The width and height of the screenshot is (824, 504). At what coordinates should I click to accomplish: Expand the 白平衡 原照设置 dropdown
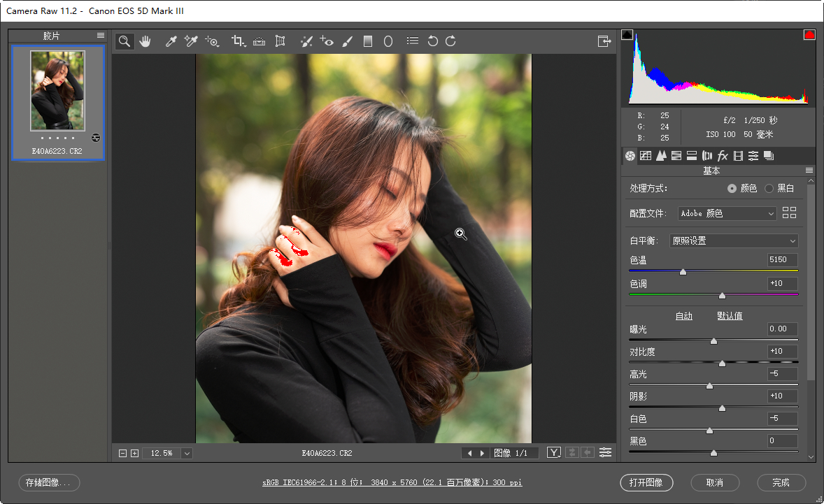click(733, 240)
